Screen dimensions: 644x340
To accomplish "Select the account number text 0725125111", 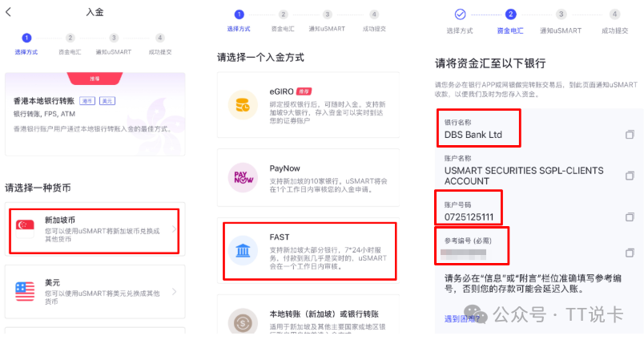I will [469, 217].
